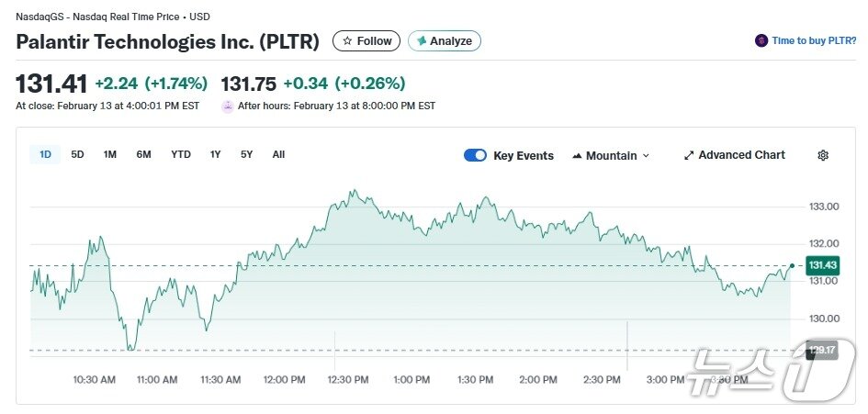Switch to the 5D time range
The height and width of the screenshot is (414, 868).
pyautogui.click(x=78, y=155)
